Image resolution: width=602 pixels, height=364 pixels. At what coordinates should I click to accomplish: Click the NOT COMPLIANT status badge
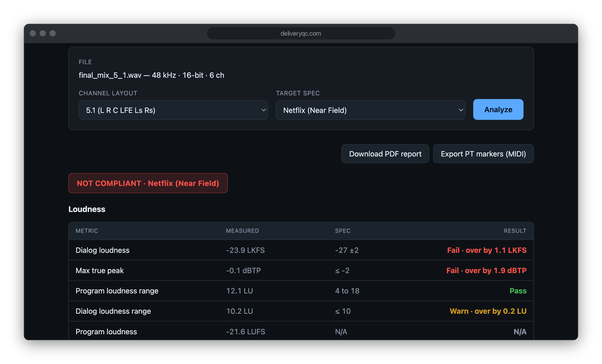coord(148,183)
